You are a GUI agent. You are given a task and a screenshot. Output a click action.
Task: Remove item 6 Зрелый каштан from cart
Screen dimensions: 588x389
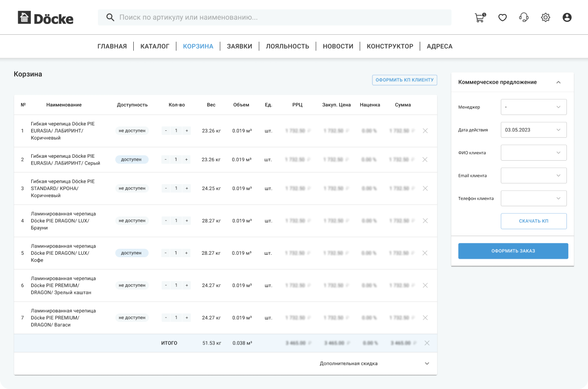(x=425, y=285)
